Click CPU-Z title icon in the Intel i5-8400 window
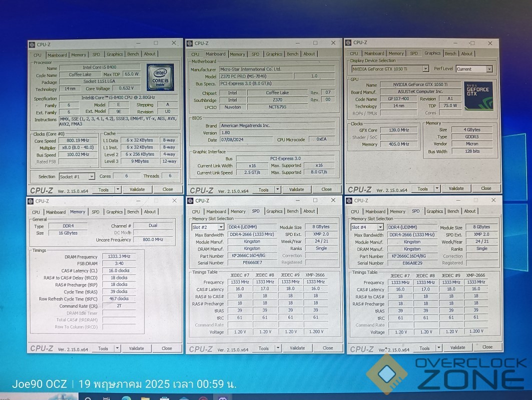Viewport: 532px width, 400px height. 32,44
